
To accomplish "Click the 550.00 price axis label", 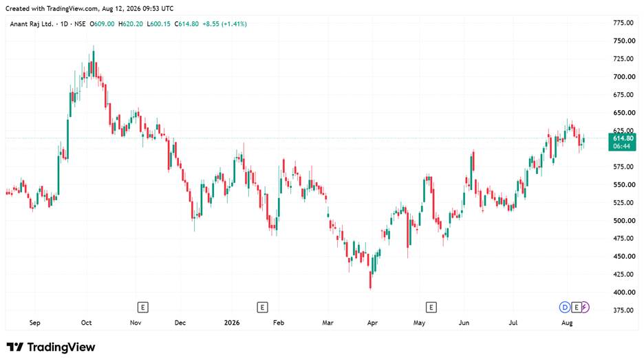I will point(623,185).
